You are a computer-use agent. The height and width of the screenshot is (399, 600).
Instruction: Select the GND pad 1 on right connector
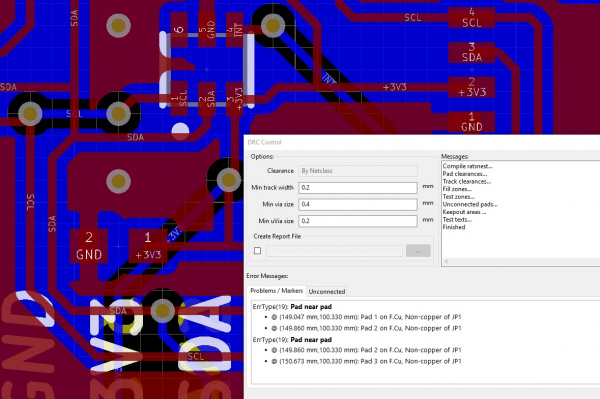[471, 122]
